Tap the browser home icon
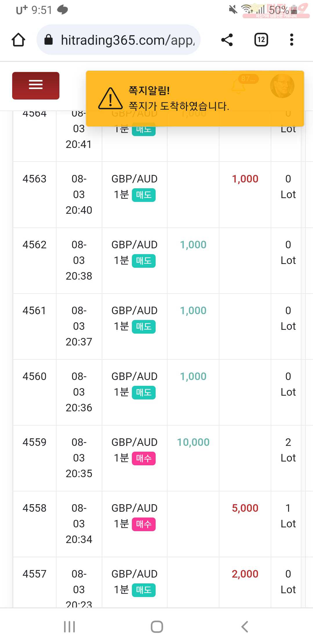313x644 pixels. tap(18, 40)
